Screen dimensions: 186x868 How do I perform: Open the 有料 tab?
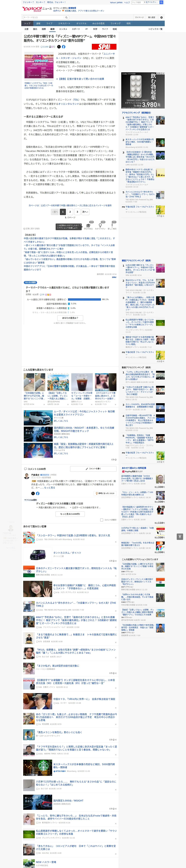pos(128,24)
